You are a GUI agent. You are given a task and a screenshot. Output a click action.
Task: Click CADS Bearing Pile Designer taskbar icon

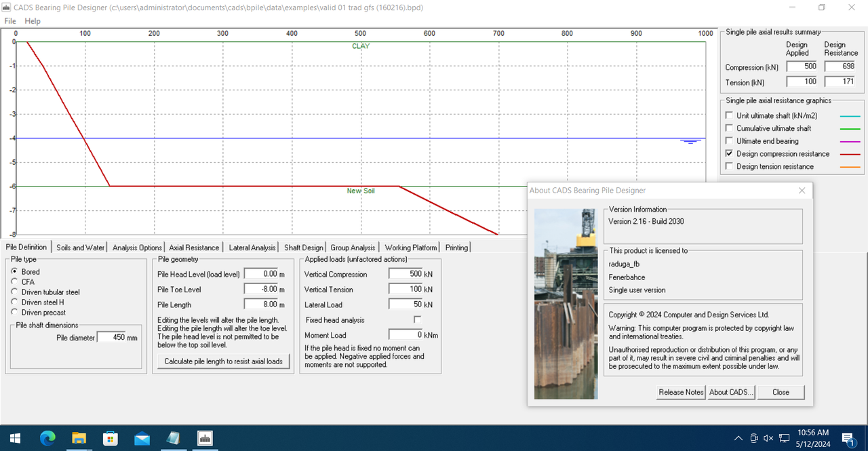point(205,438)
